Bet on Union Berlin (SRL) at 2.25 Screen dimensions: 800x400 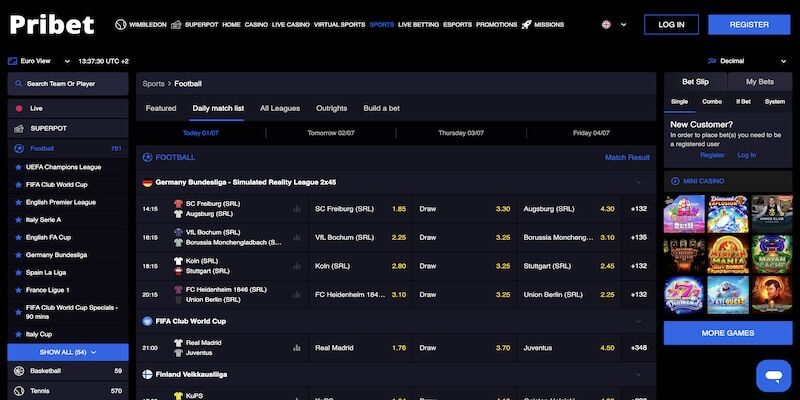click(x=569, y=295)
